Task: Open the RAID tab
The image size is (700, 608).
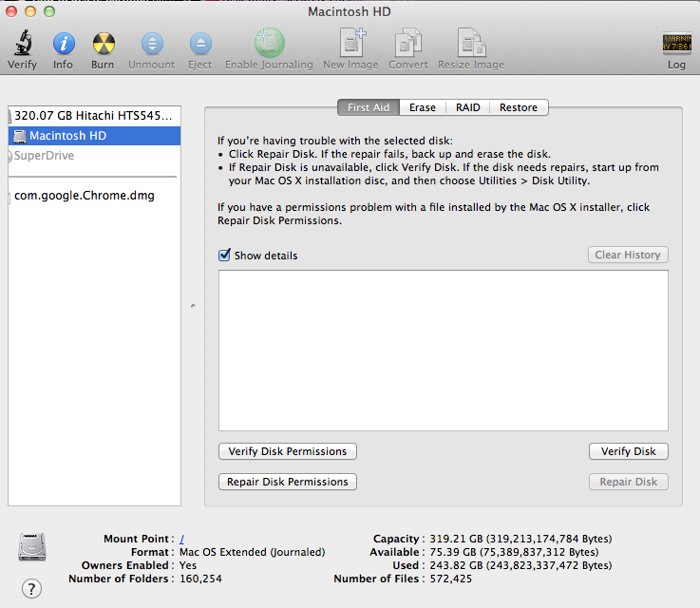Action: (468, 107)
